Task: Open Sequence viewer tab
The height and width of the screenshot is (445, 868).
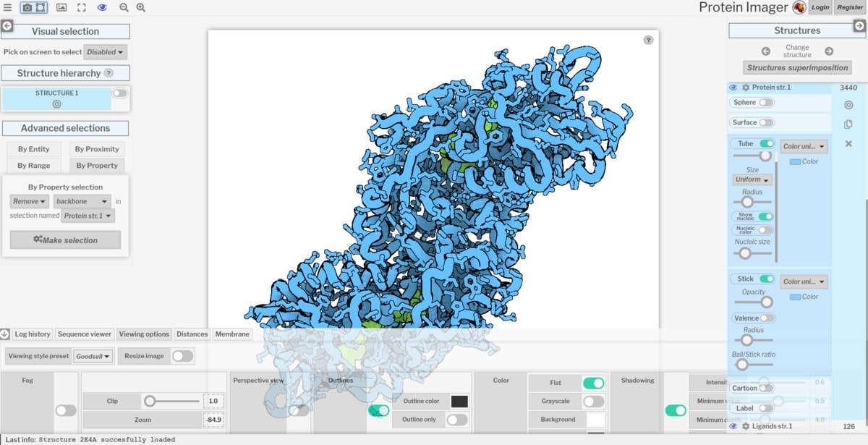Action: [85, 334]
